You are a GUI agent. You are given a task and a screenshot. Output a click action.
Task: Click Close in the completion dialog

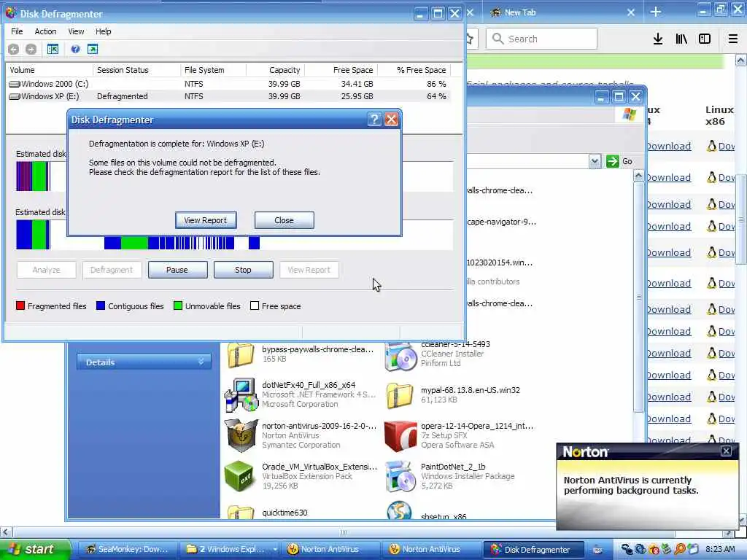tap(284, 220)
